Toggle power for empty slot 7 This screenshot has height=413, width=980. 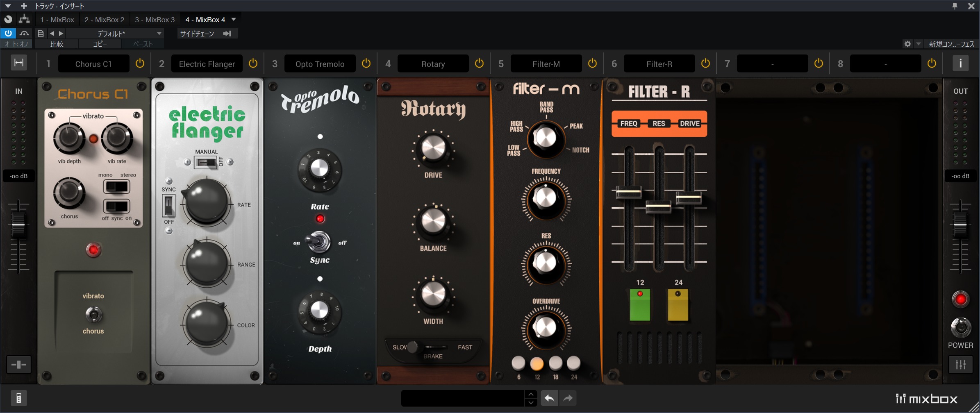coord(819,64)
